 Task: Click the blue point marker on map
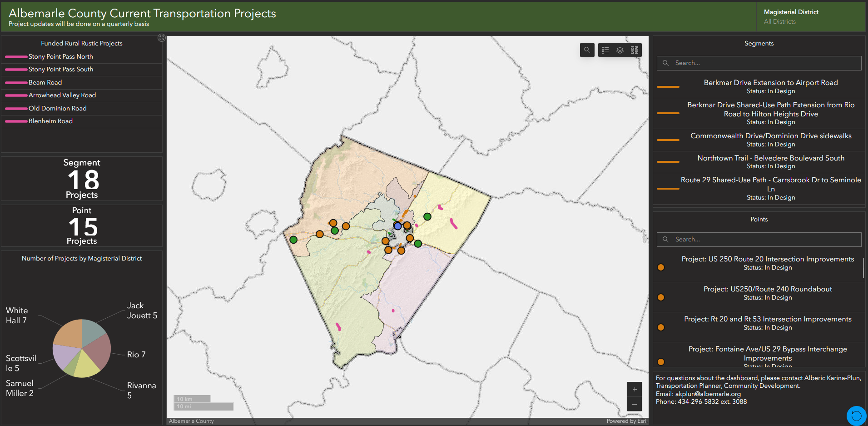(x=397, y=226)
